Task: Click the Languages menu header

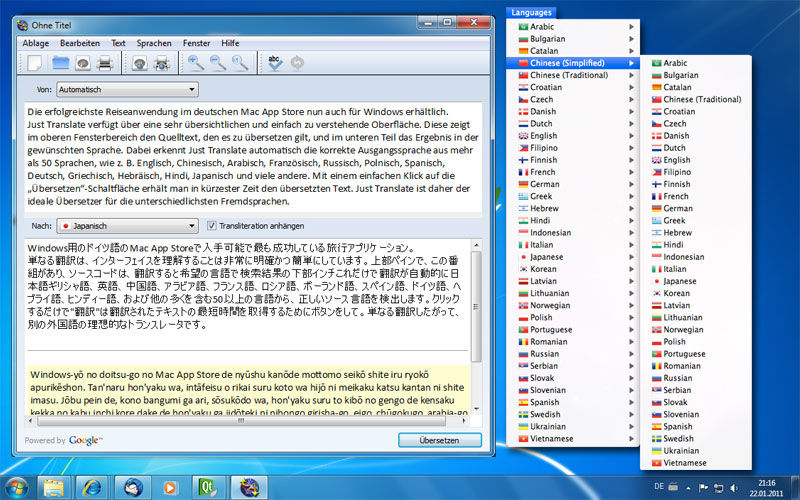Action: pyautogui.click(x=531, y=12)
